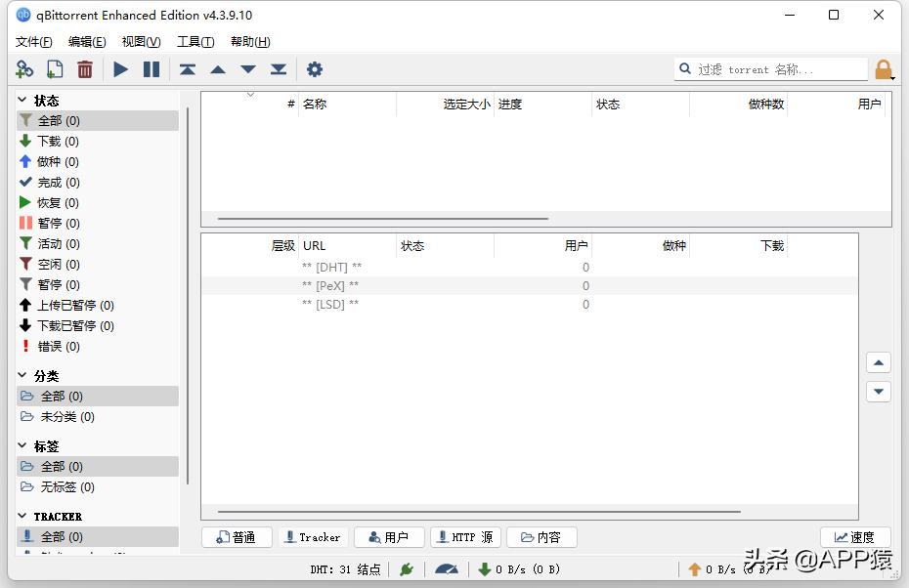Collapse the 分类 section

(22, 375)
